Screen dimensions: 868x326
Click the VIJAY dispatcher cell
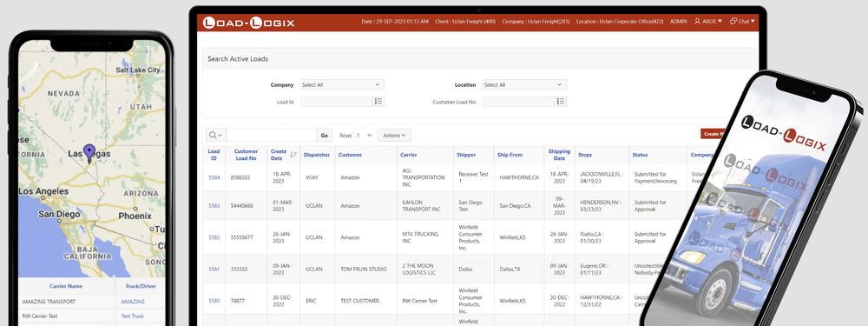pos(312,177)
